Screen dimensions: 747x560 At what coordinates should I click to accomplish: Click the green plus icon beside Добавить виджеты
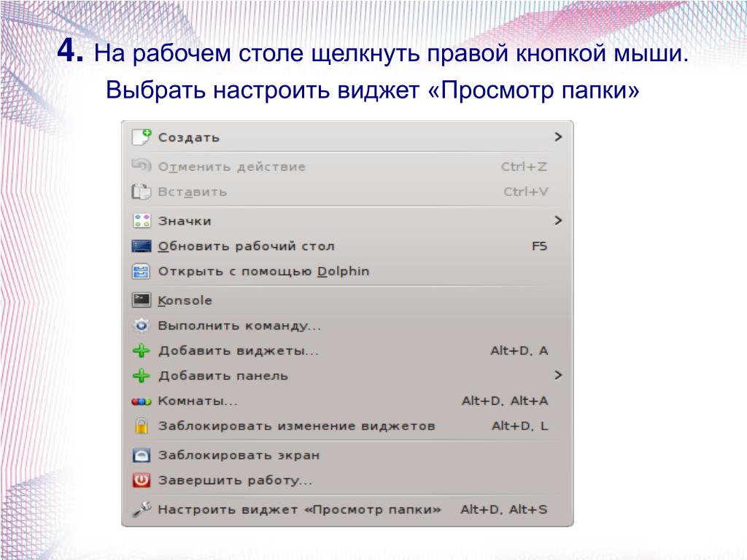[142, 351]
